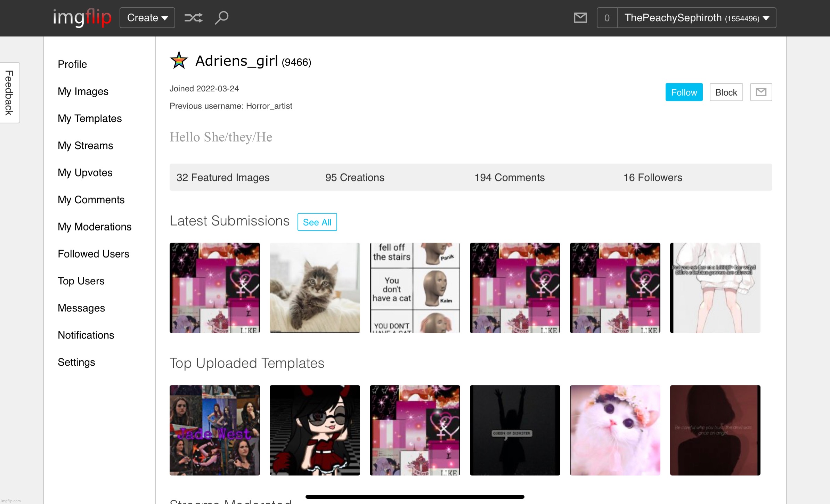This screenshot has width=830, height=504.
Task: Open Followed Users in sidebar
Action: coord(93,254)
